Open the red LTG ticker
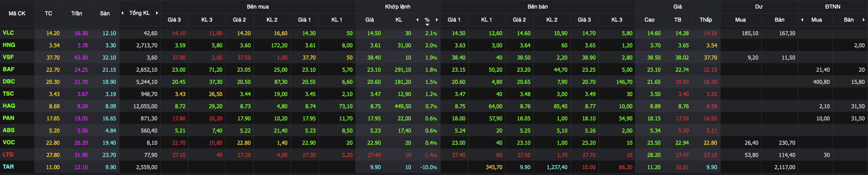The image size is (868, 175). (8, 155)
